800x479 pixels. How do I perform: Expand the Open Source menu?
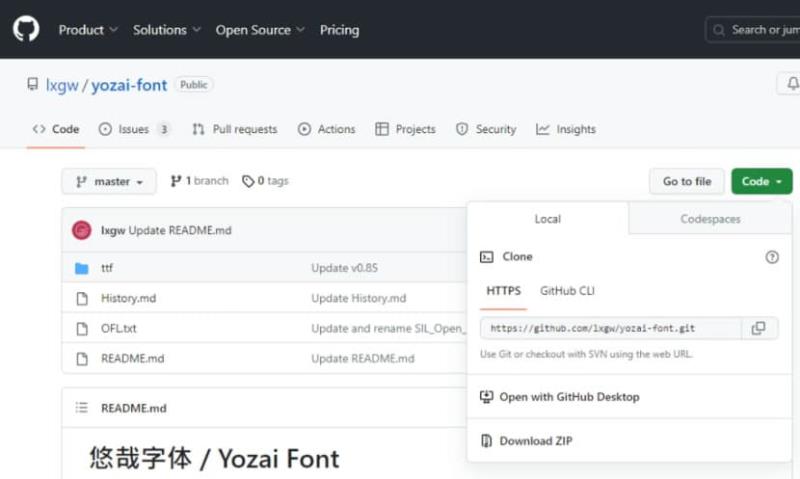(x=260, y=30)
